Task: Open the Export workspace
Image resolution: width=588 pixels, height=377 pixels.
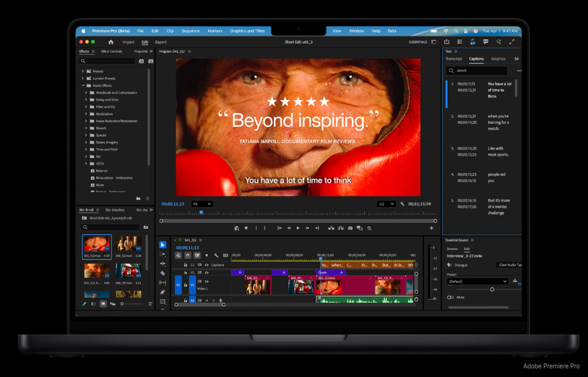Action: [161, 42]
